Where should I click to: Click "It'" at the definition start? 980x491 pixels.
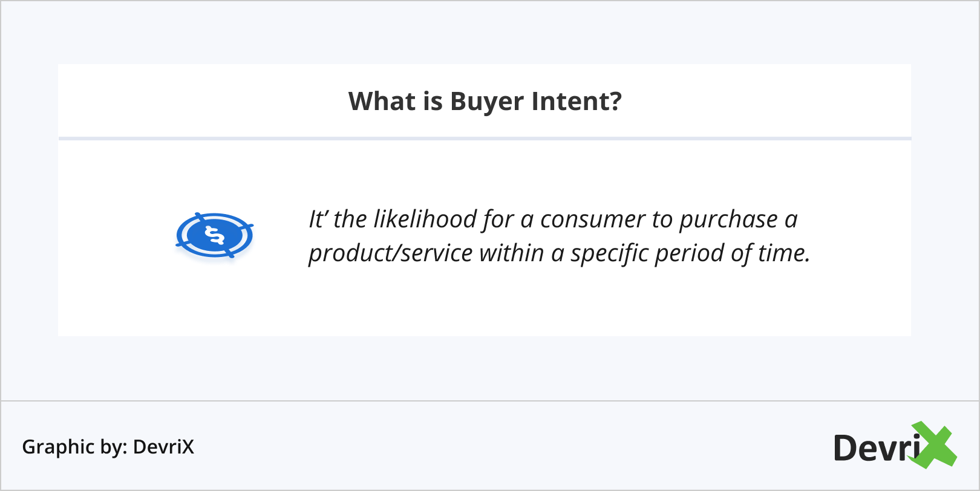tap(318, 219)
